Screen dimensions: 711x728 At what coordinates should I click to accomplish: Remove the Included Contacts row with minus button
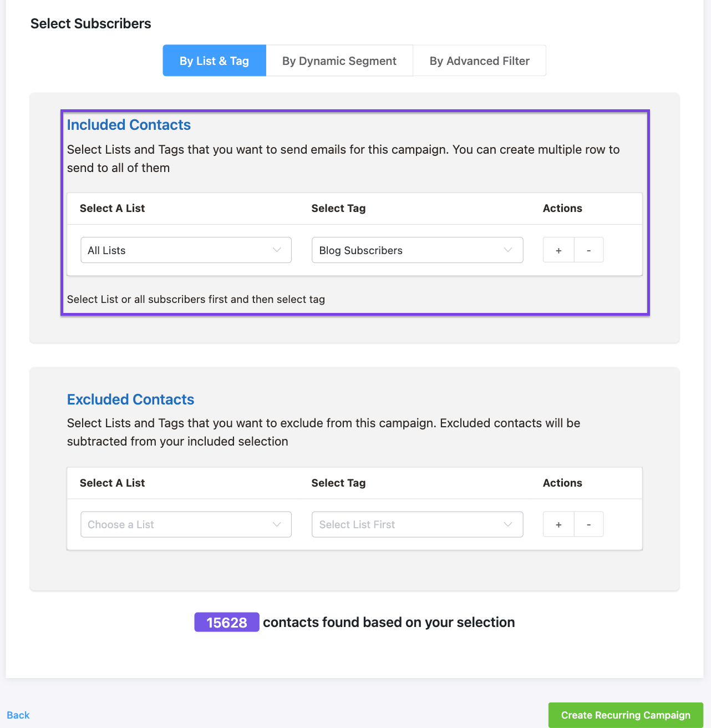(x=588, y=250)
